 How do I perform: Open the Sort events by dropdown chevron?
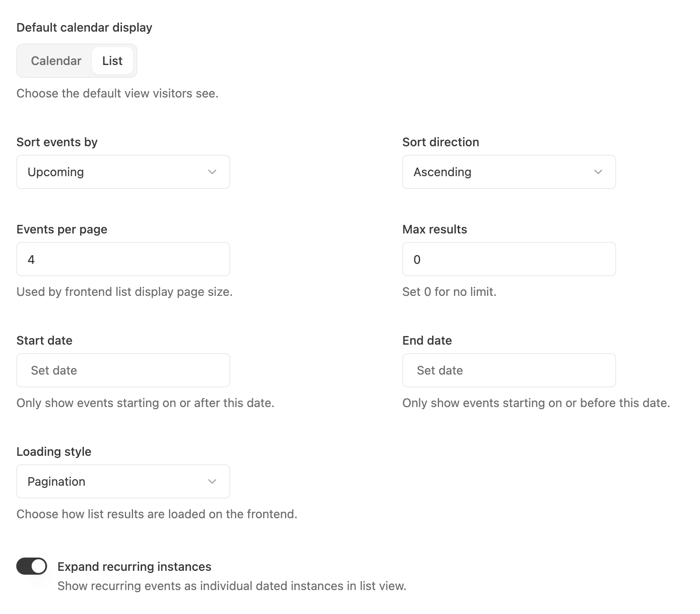click(x=212, y=172)
